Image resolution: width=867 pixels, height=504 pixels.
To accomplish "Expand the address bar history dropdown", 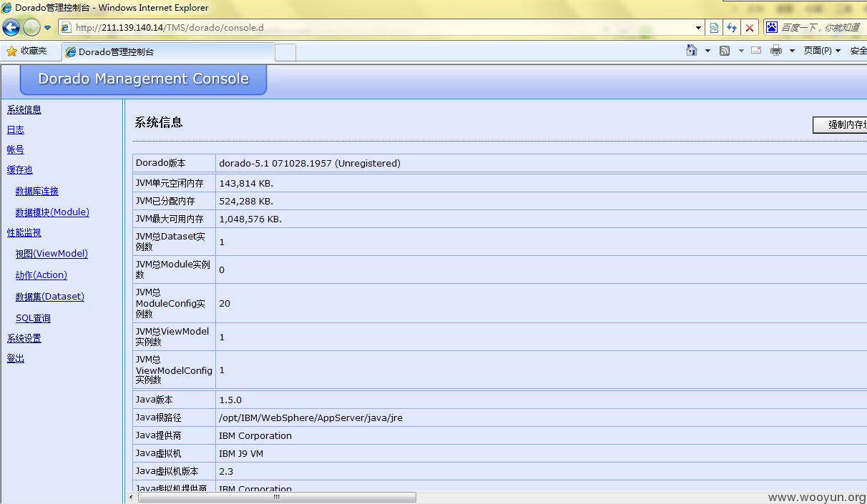I will coord(699,28).
